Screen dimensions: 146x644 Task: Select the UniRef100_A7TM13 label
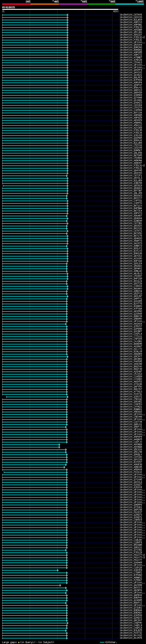coord(131,392)
